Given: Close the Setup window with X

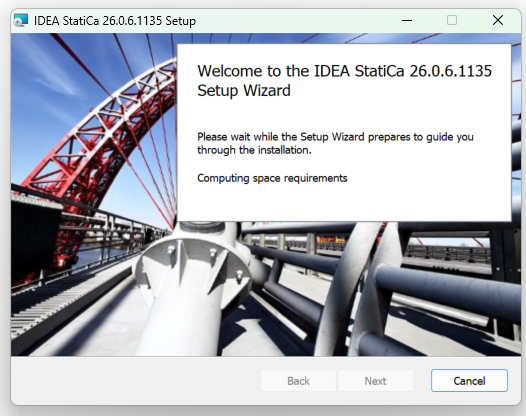Looking at the screenshot, I should [x=498, y=20].
